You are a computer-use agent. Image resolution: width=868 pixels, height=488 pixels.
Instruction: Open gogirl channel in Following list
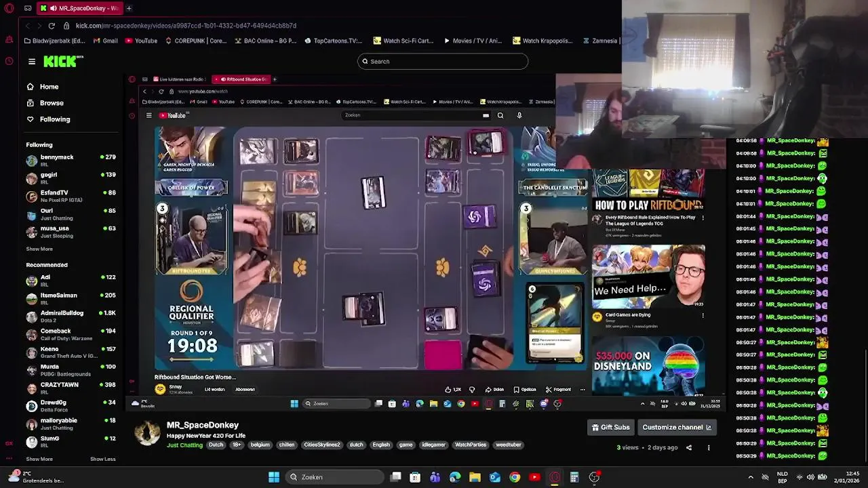click(71, 178)
